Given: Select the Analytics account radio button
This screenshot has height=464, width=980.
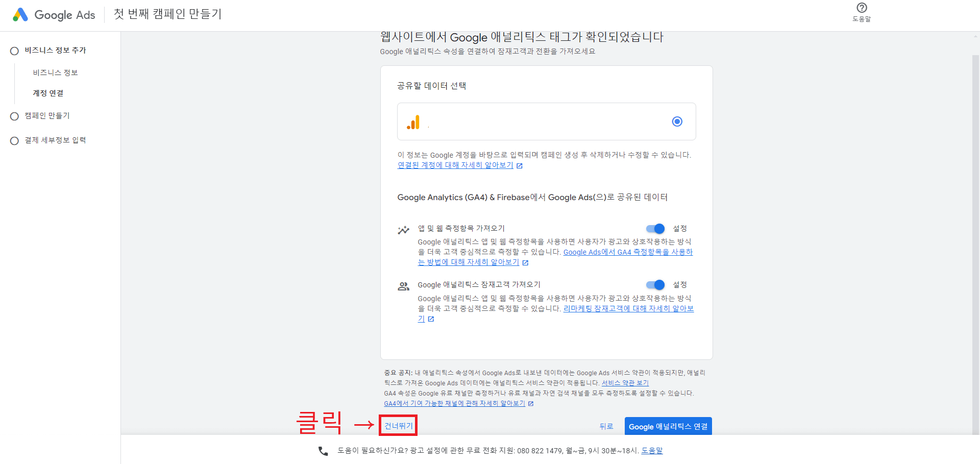Looking at the screenshot, I should point(677,121).
